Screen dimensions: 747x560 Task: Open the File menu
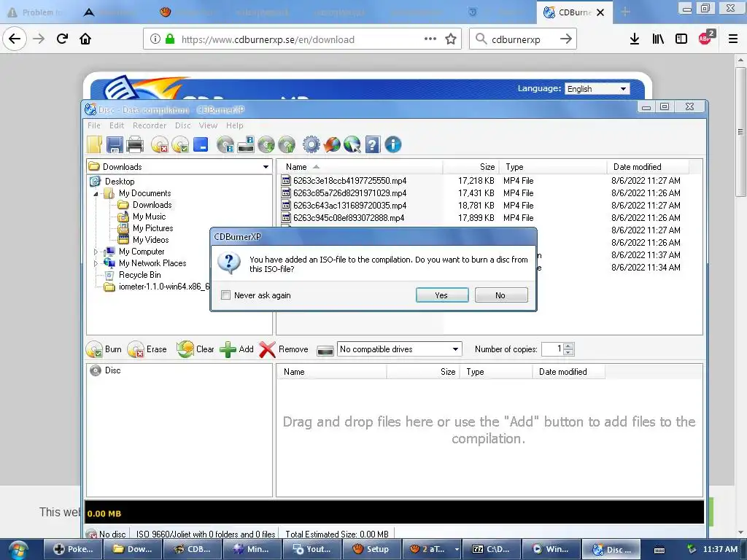click(94, 125)
